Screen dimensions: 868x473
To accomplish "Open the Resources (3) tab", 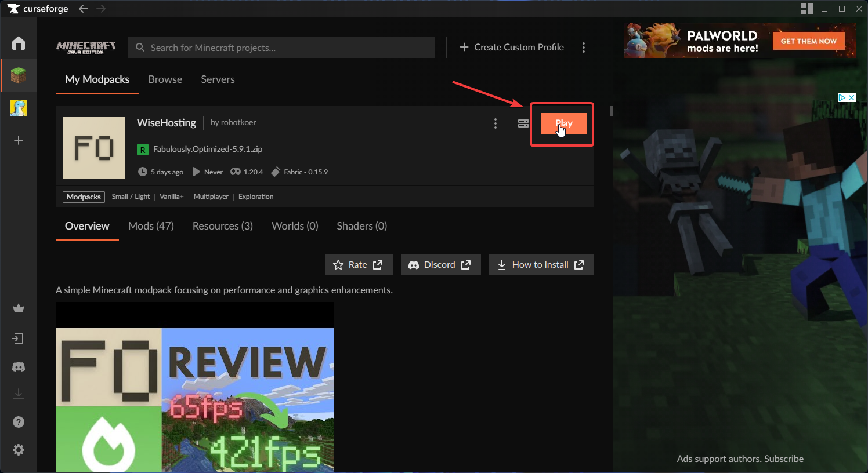I will pos(223,226).
